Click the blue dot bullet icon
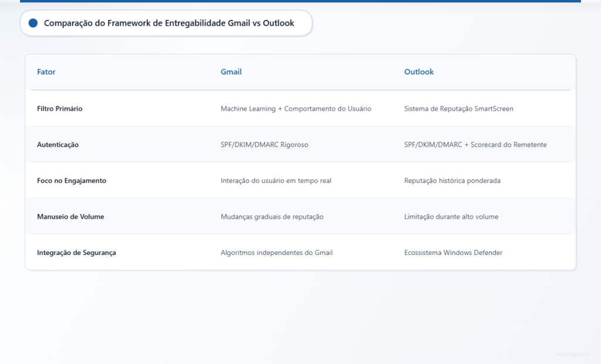The width and height of the screenshot is (601, 364). click(x=34, y=23)
